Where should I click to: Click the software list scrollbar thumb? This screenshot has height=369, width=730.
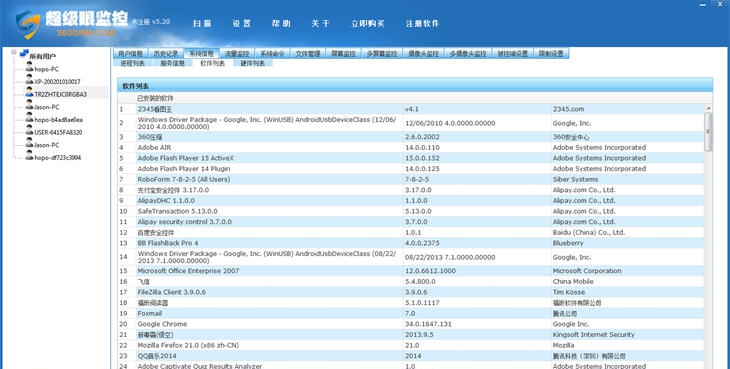708,131
